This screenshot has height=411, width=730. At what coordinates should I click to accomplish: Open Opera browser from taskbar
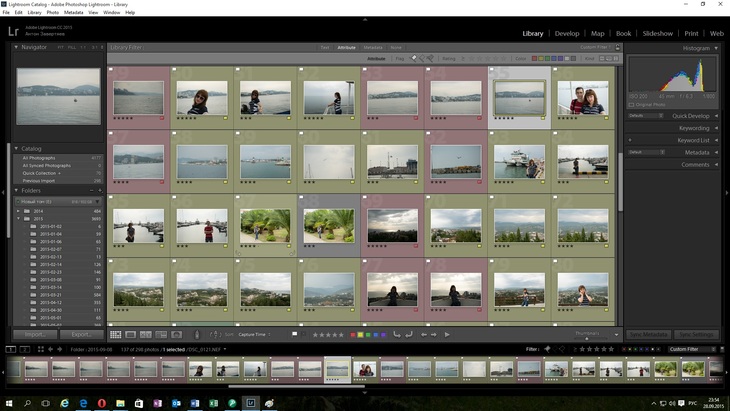pos(101,403)
